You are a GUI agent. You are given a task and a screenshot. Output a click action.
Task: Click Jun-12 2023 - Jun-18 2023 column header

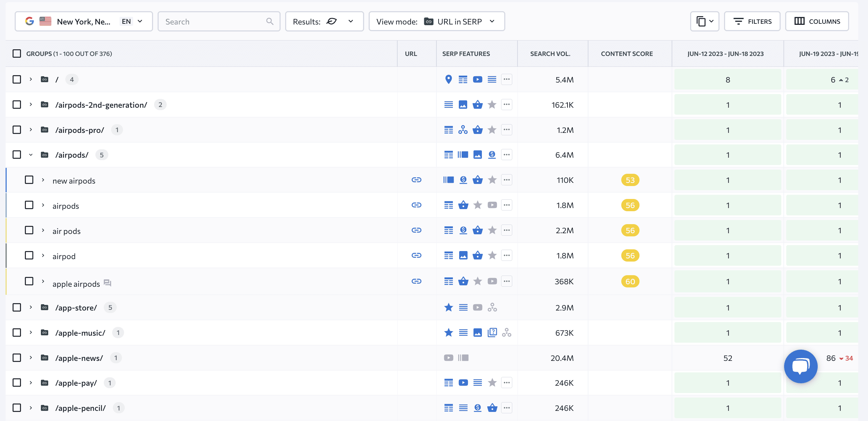[x=725, y=53]
